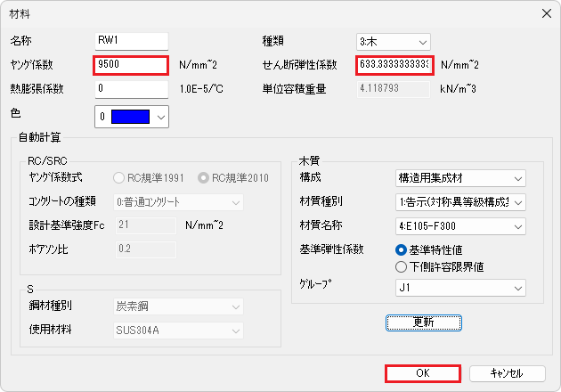
Task: Select the 基準特性値 radio button
Action: (401, 249)
